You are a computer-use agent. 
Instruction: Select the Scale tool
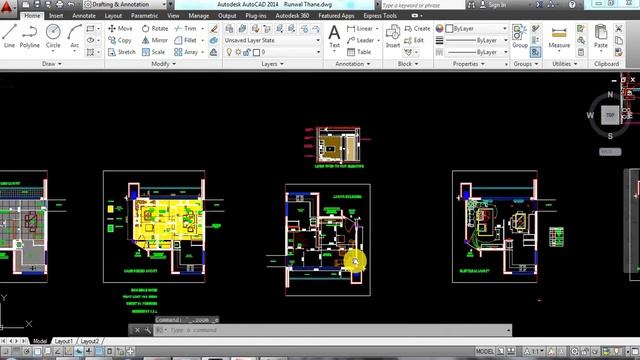153,52
